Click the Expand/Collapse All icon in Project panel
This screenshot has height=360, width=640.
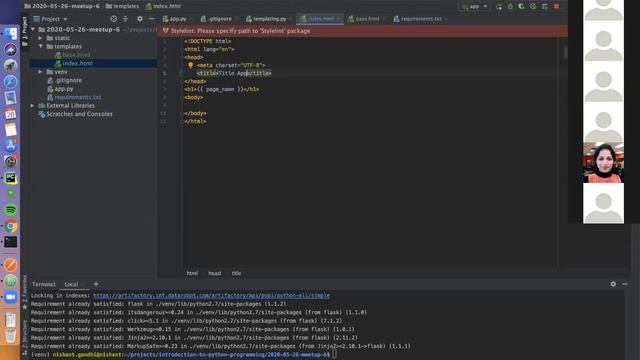(x=125, y=19)
